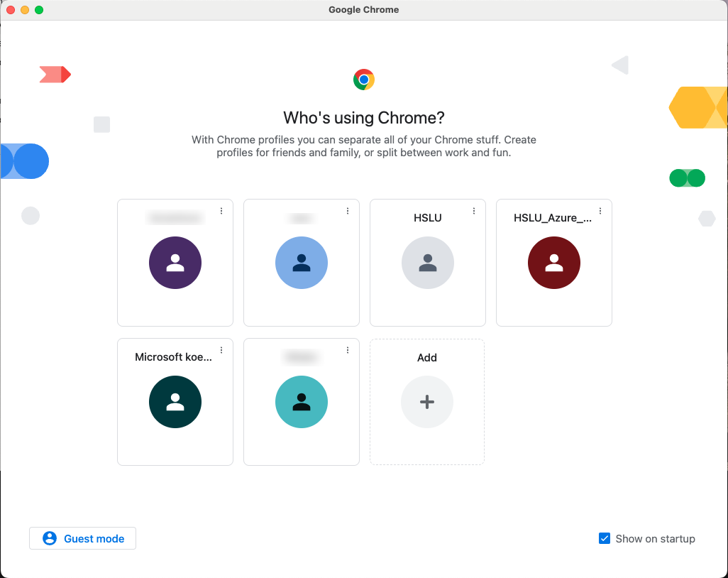
Task: Click the turquoise profile avatar
Action: point(302,402)
